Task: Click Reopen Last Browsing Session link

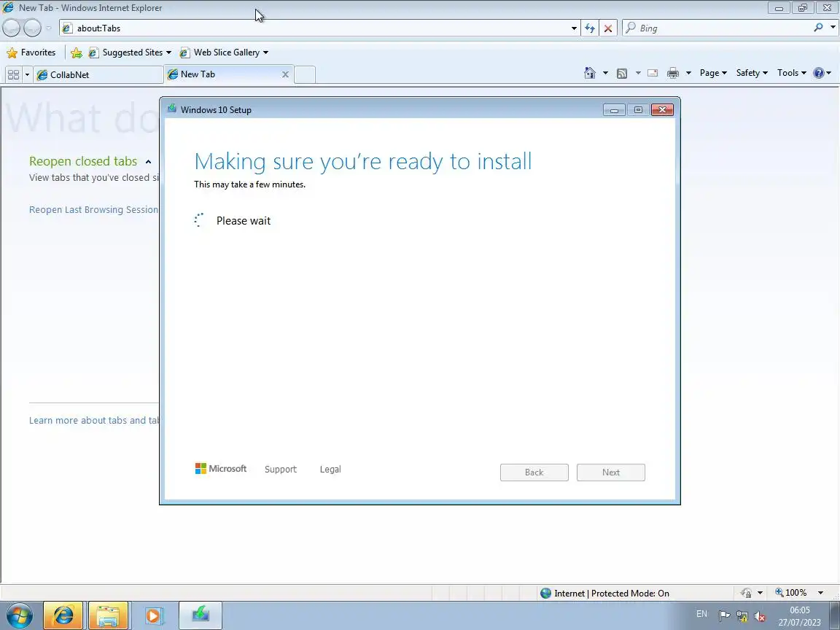Action: (x=93, y=209)
